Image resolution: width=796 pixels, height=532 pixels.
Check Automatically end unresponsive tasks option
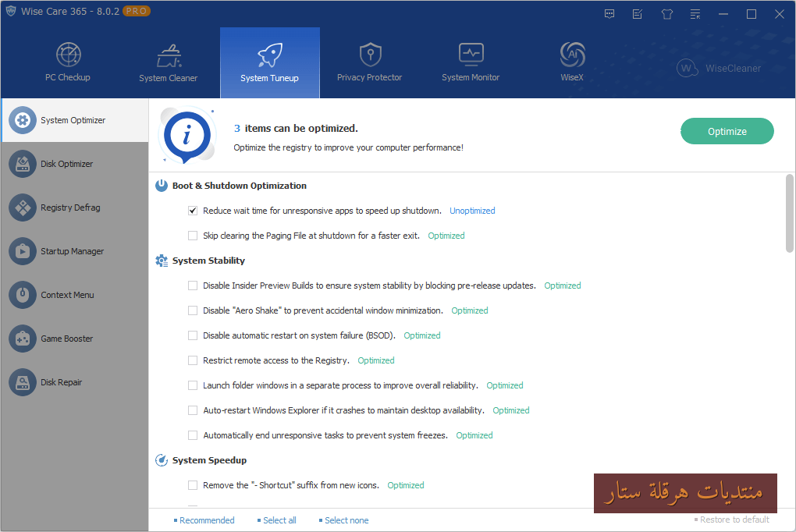[193, 435]
